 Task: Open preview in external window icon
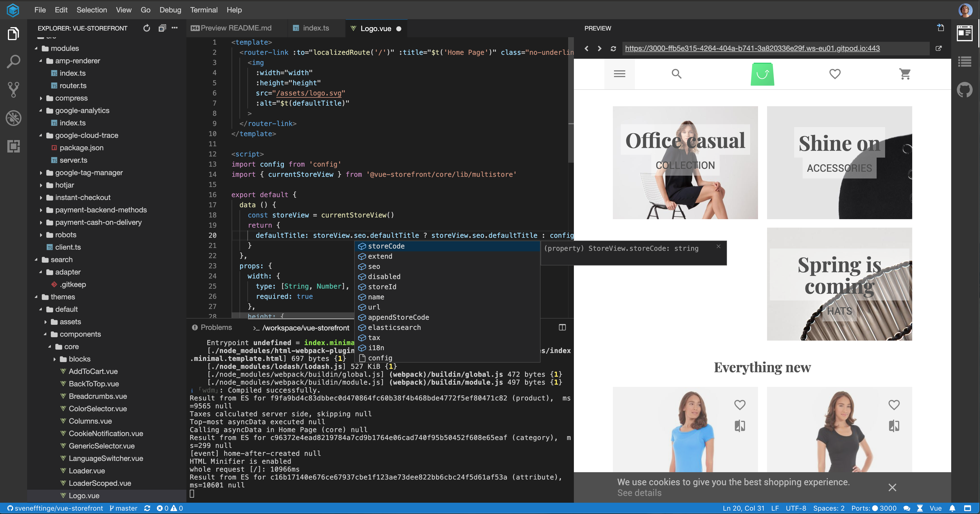[x=938, y=49]
